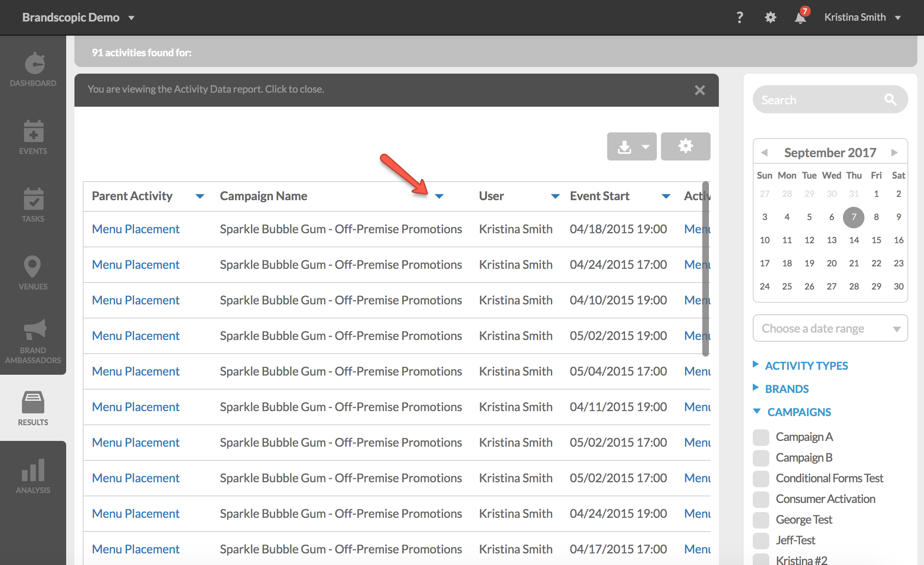
Task: Close the Activity Data report banner
Action: pyautogui.click(x=699, y=90)
